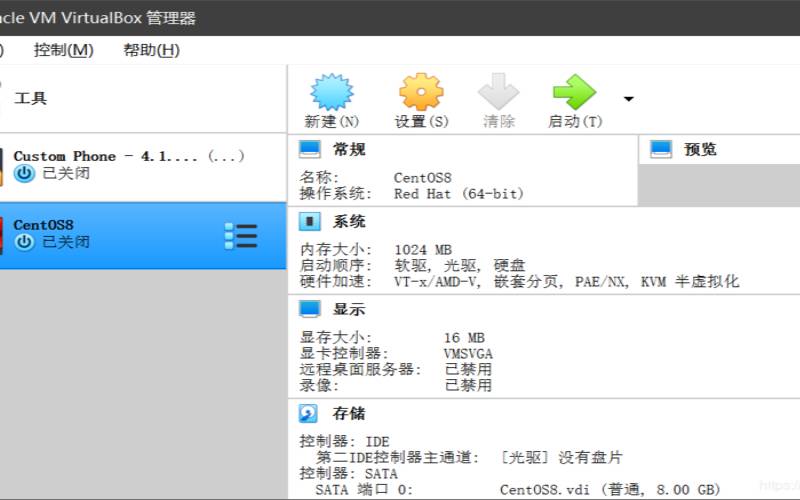Open the 系统 section header

click(349, 221)
